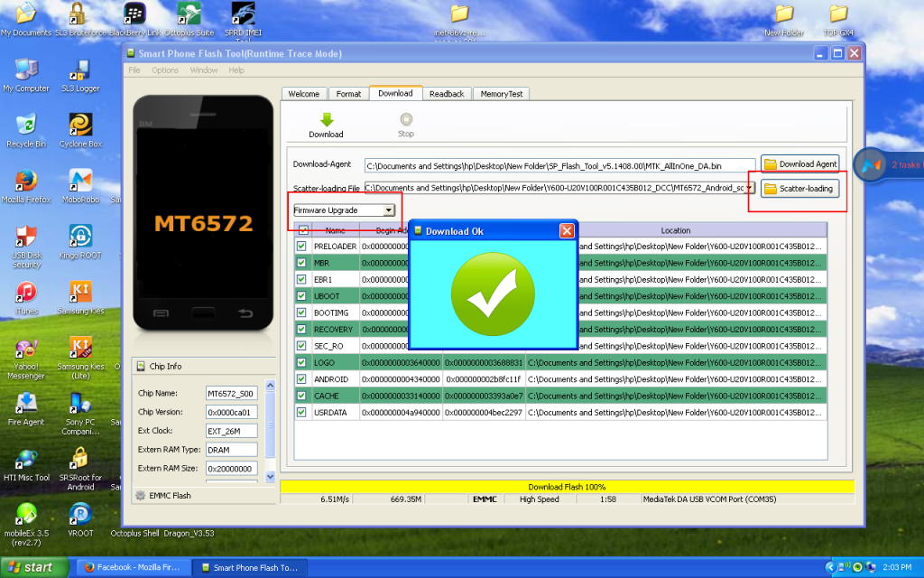The image size is (924, 578).
Task: Open Mozilla Firefox desktop icon
Action: point(25,181)
